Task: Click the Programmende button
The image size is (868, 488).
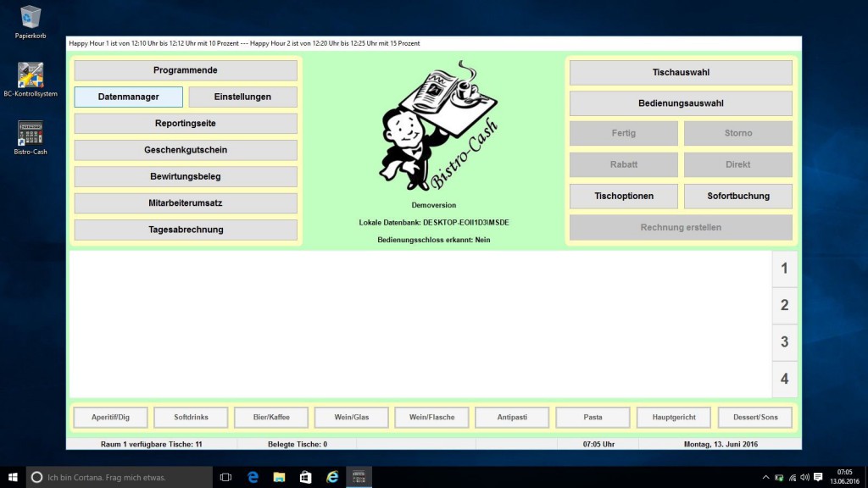Action: point(186,70)
